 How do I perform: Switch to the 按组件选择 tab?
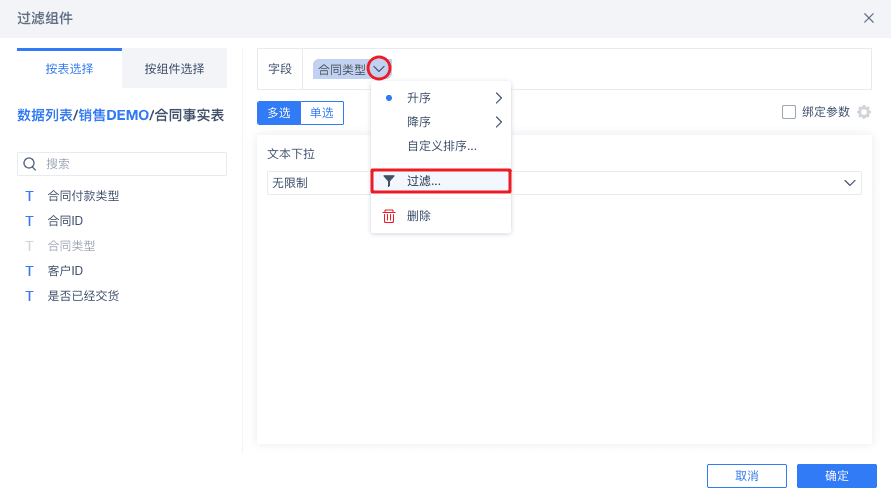(x=174, y=69)
